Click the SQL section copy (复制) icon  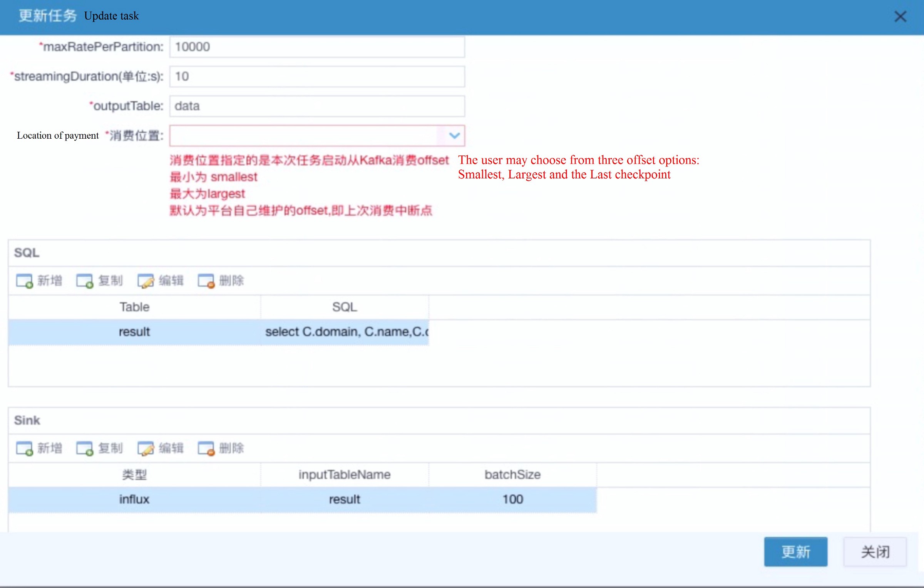pos(85,281)
